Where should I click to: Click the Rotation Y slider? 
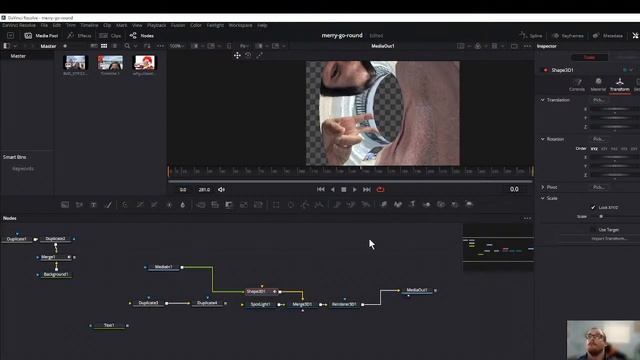[x=615, y=166]
